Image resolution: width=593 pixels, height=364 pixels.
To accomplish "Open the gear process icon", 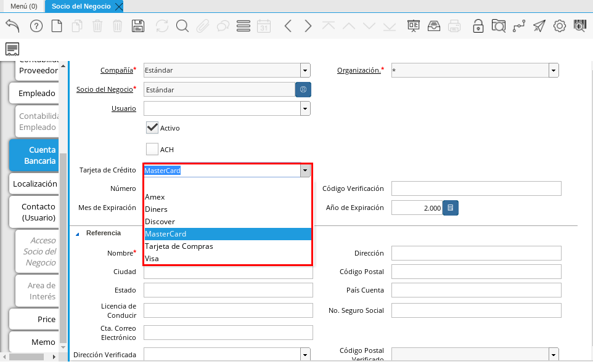I will tap(560, 26).
